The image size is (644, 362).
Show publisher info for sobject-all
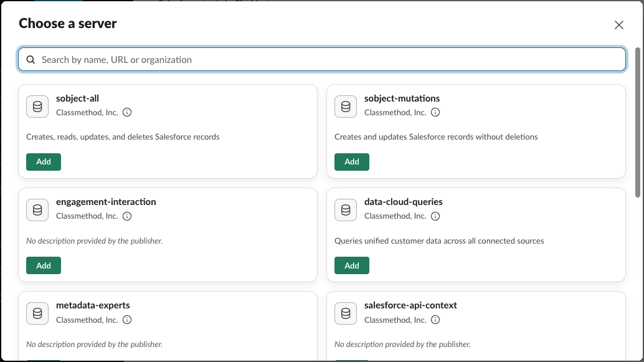(127, 112)
